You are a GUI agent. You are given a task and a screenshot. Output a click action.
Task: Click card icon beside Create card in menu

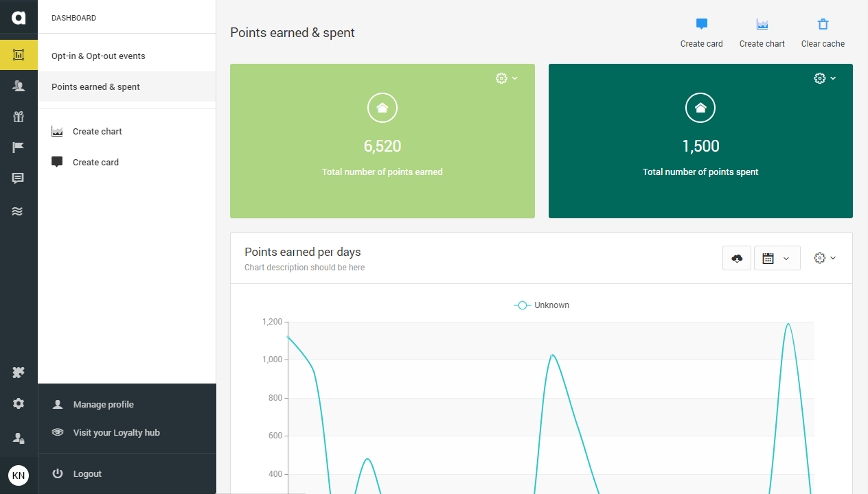coord(57,162)
